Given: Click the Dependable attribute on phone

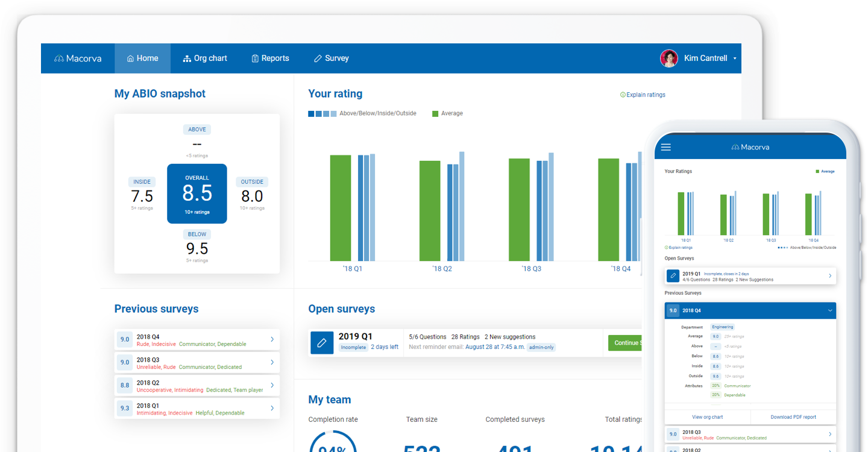Looking at the screenshot, I should (x=735, y=395).
